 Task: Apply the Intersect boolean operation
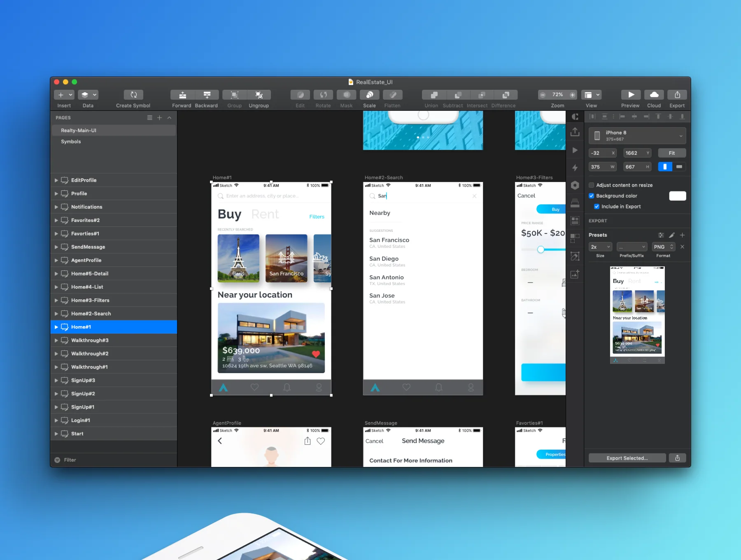(482, 95)
